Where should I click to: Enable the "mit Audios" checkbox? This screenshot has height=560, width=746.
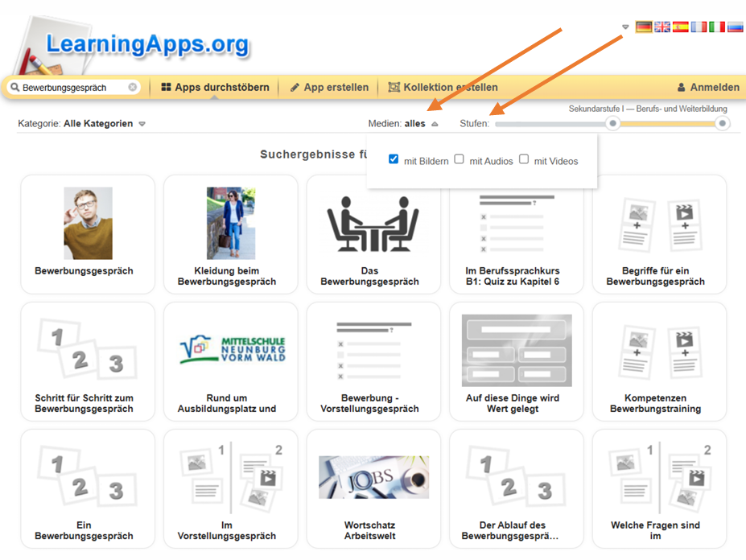pyautogui.click(x=459, y=159)
